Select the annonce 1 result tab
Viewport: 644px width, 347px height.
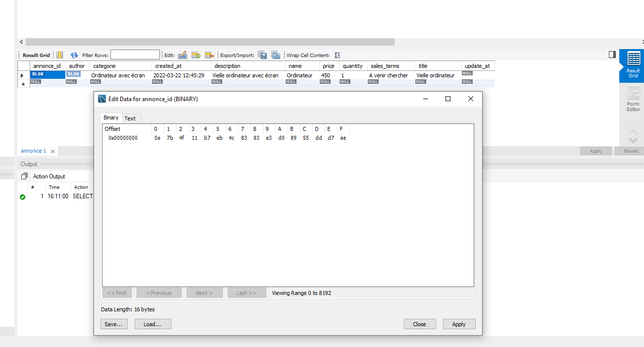(x=33, y=151)
